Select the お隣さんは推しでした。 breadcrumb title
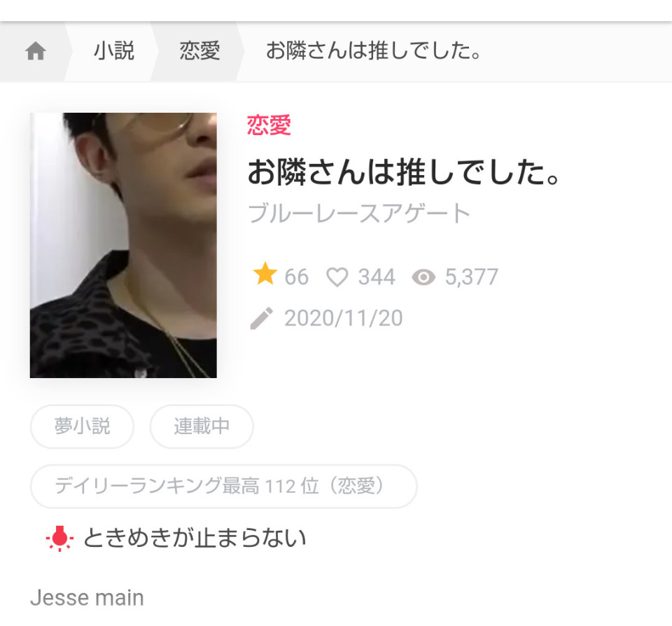 (x=374, y=51)
